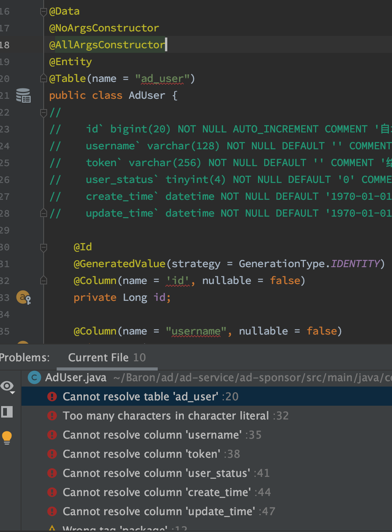This screenshot has width=392, height=532.
Task: Select problem "Cannot resolve column 'create_time'"
Action: pyautogui.click(x=207, y=492)
